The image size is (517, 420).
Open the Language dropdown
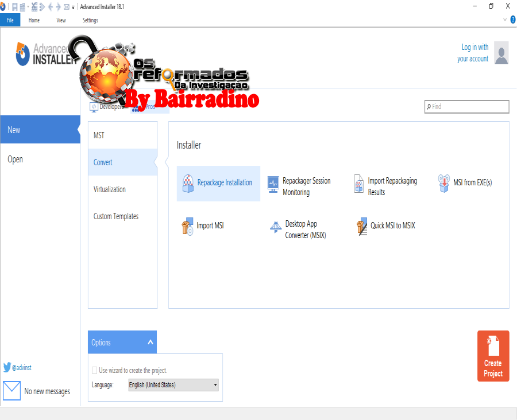click(x=173, y=385)
